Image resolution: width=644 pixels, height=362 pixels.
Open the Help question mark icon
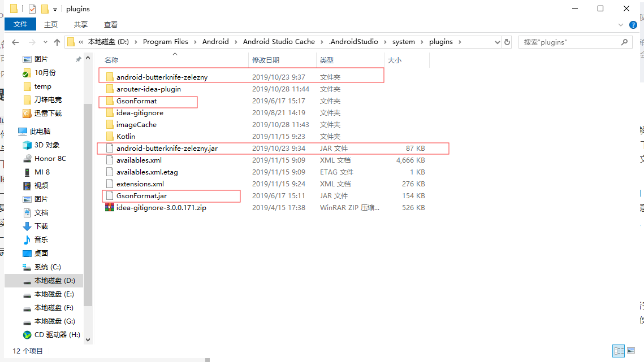(x=633, y=25)
